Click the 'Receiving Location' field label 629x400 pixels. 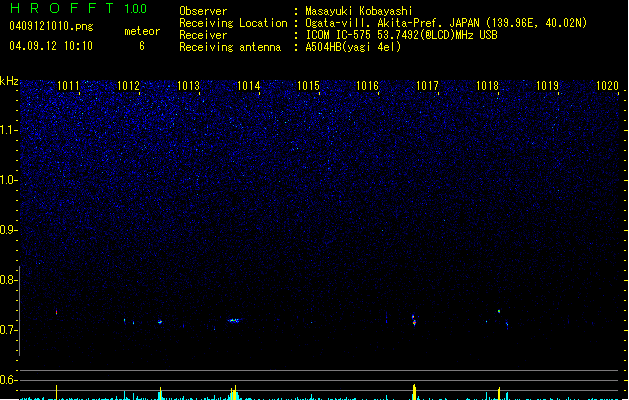tap(233, 23)
